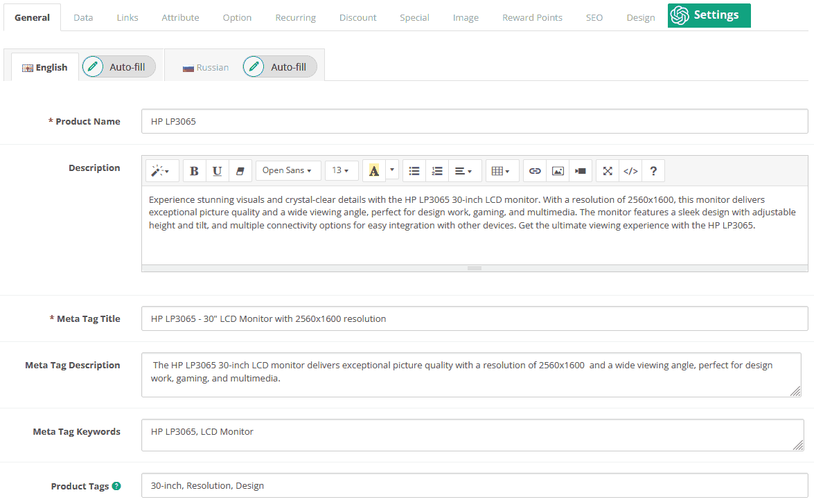Insert an unordered bullet list
814x504 pixels.
pos(414,171)
